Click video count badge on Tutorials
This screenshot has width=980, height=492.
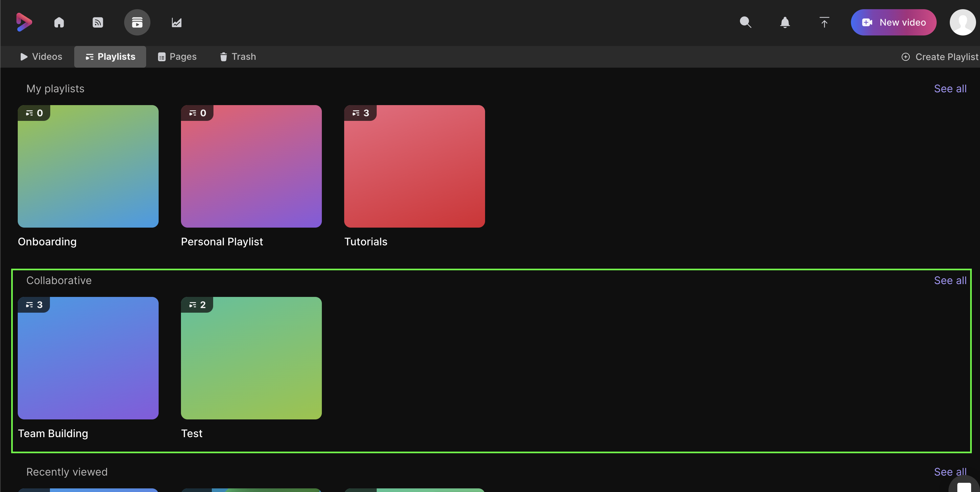(x=360, y=113)
